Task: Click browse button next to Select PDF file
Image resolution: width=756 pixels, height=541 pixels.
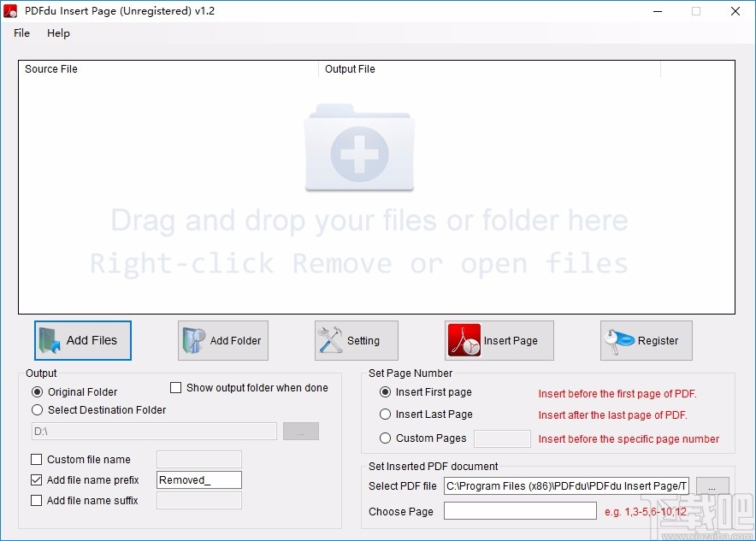Action: 712,485
